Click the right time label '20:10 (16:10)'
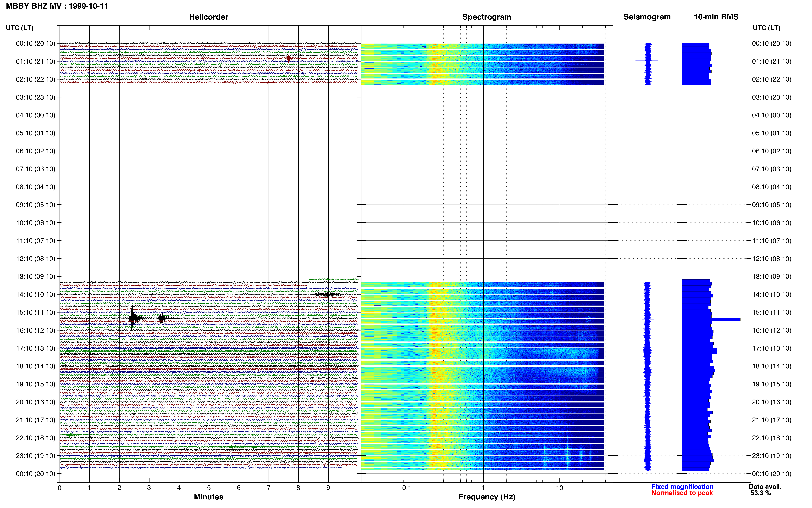812x508 pixels. click(x=772, y=402)
